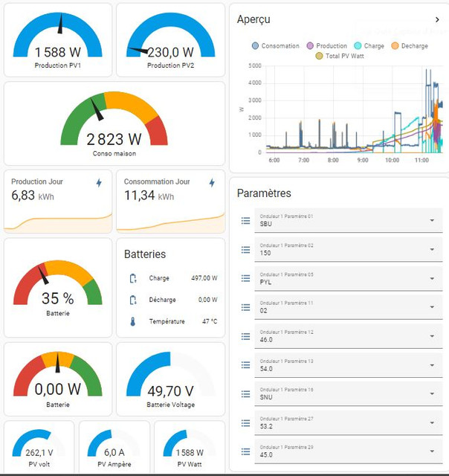
Task: Click the 0,00 W Batterie gauge
Action: pyautogui.click(x=58, y=379)
